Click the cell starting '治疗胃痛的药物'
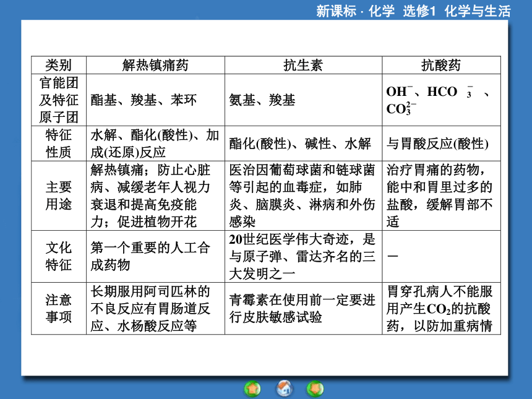The image size is (532, 399). click(x=441, y=195)
